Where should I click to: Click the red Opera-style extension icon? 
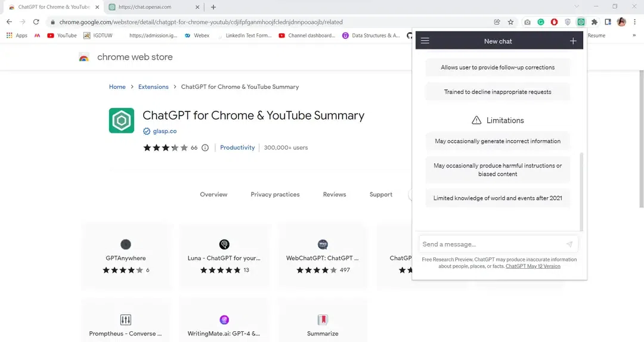click(554, 22)
